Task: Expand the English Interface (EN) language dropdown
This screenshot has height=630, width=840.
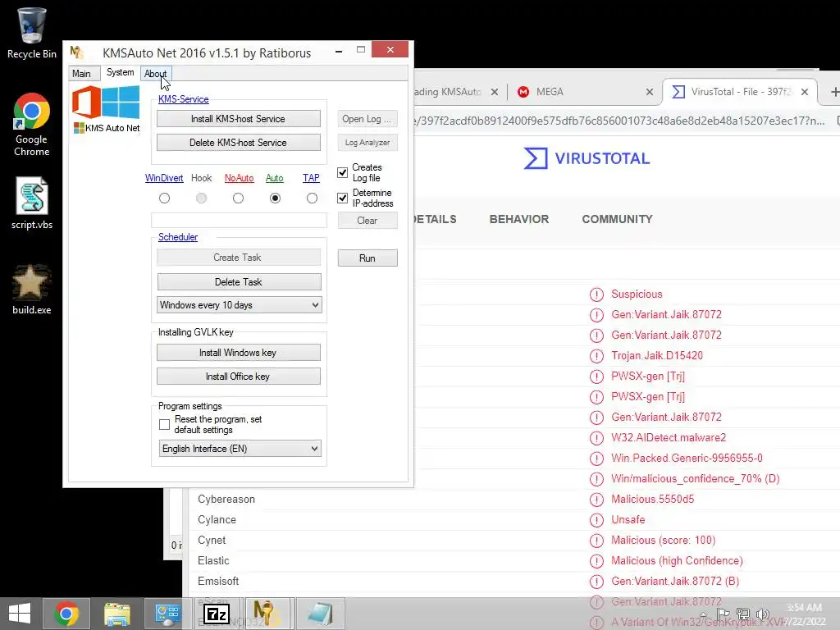Action: pyautogui.click(x=240, y=449)
